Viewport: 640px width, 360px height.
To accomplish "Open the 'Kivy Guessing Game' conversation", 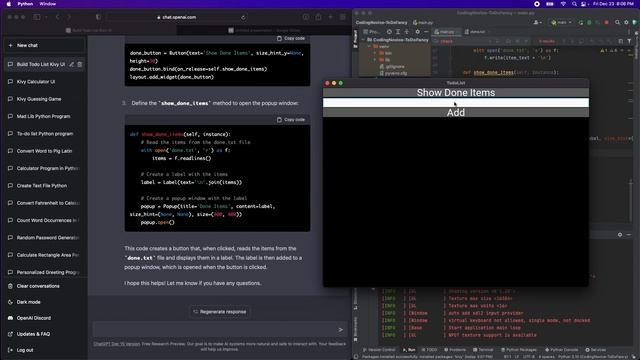I will 44,99.
